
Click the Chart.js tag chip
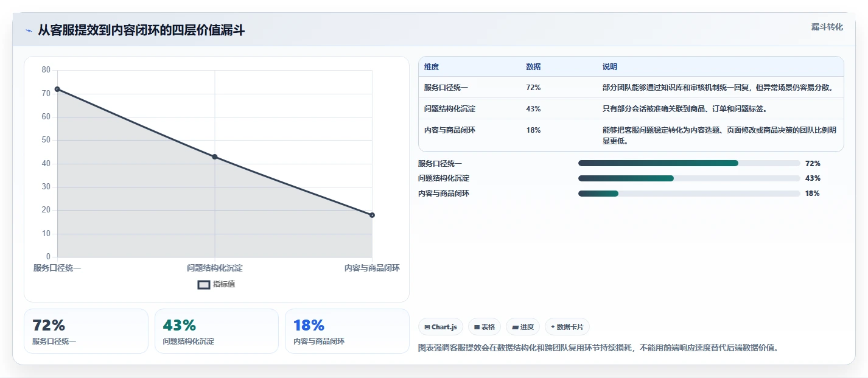pos(440,327)
